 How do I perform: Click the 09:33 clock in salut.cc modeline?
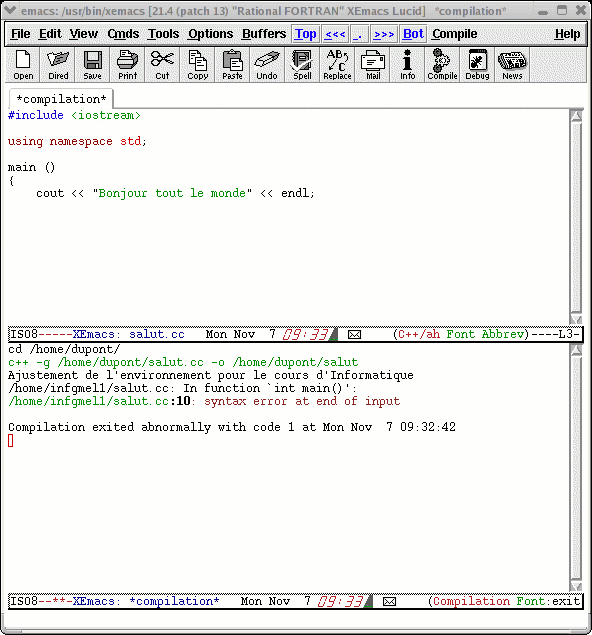[x=305, y=335]
